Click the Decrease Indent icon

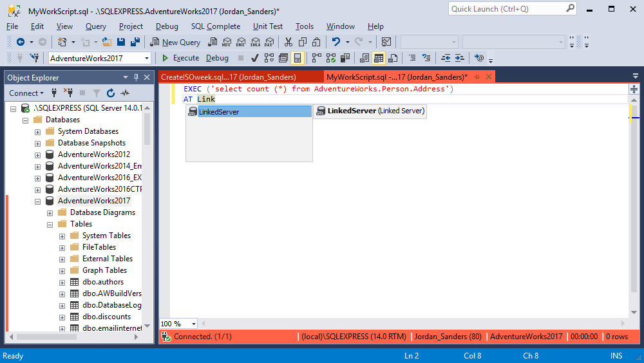(x=446, y=58)
